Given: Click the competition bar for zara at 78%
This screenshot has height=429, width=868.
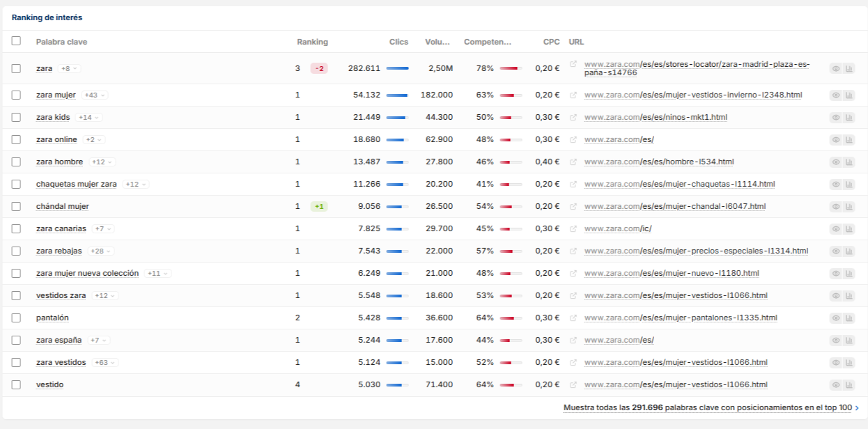Looking at the screenshot, I should [x=511, y=68].
